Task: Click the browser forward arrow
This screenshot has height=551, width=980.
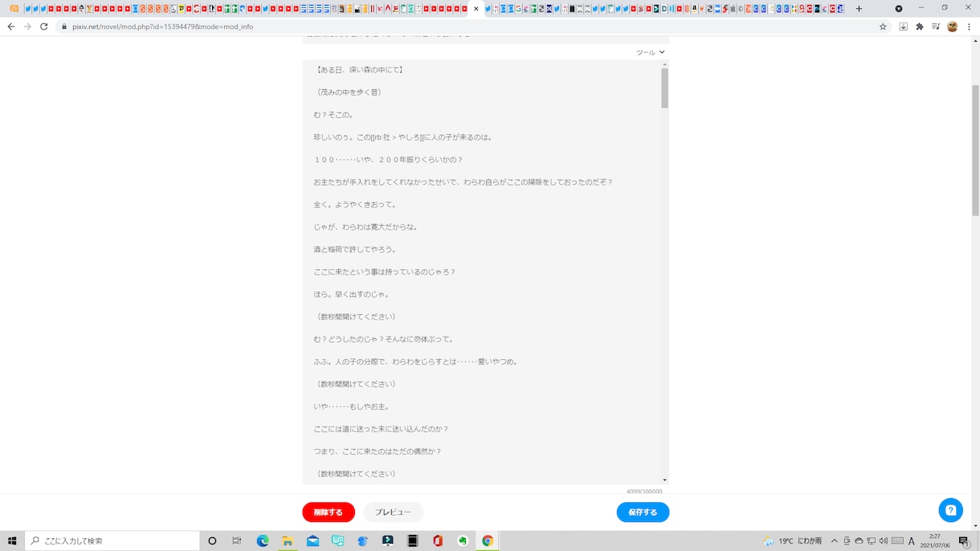Action: pyautogui.click(x=27, y=27)
